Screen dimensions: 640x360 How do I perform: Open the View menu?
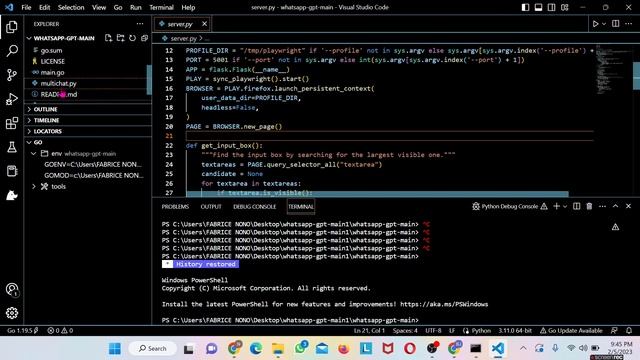coord(99,7)
